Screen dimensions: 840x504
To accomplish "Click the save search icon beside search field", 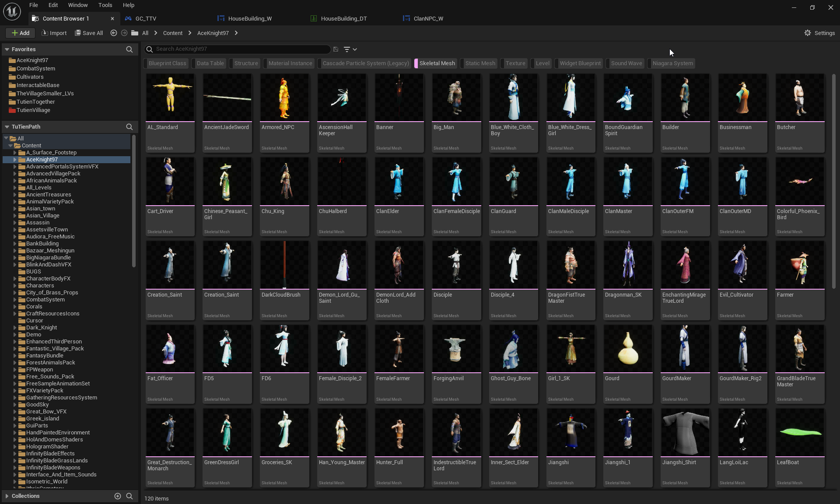I will point(336,49).
